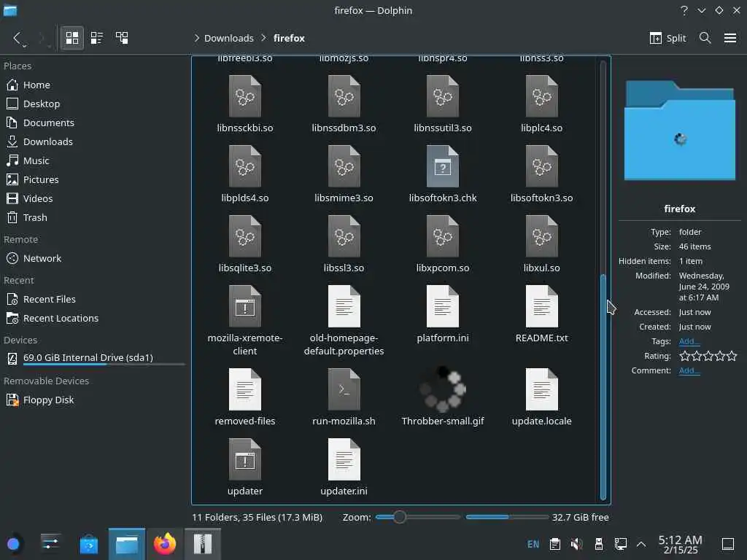Open clipboard tray icon
747x560 pixels.
pyautogui.click(x=554, y=544)
